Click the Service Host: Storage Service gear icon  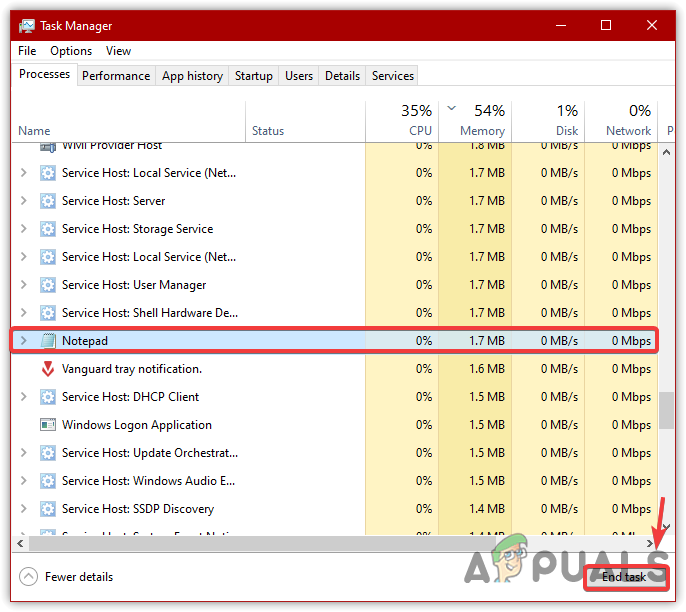coord(48,229)
